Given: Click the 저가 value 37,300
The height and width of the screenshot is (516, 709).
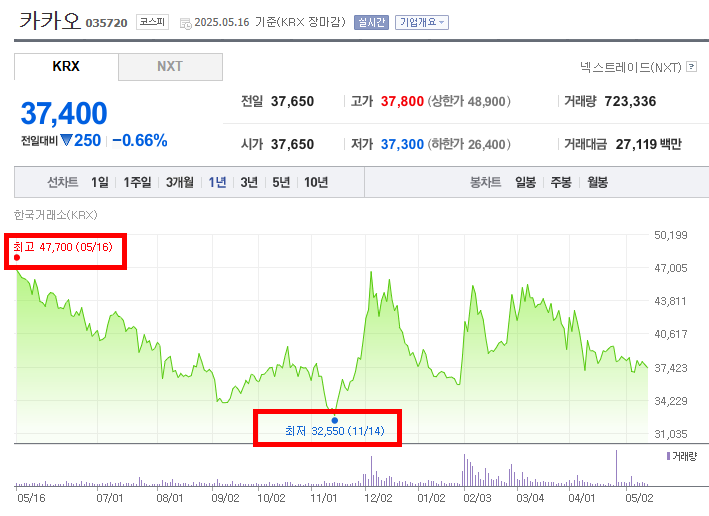Looking at the screenshot, I should click(x=402, y=144).
